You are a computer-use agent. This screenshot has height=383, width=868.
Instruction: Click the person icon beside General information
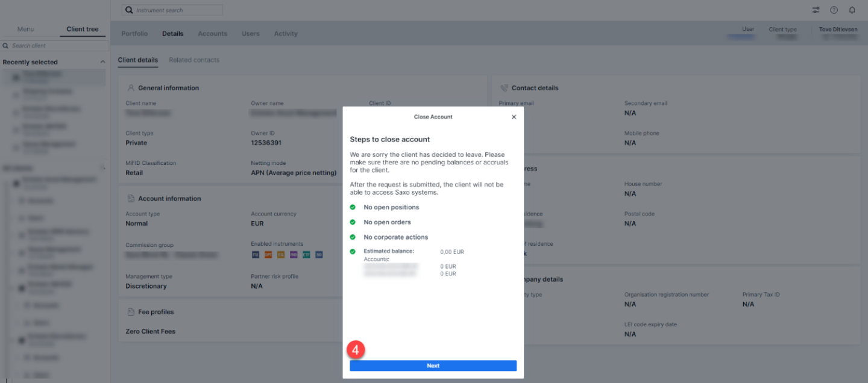(130, 88)
